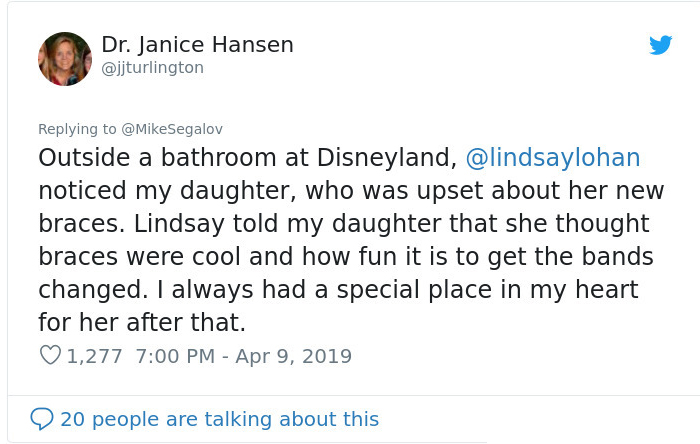Click the word Disneyland in the tweet
This screenshot has width=700, height=444.
pyautogui.click(x=387, y=158)
